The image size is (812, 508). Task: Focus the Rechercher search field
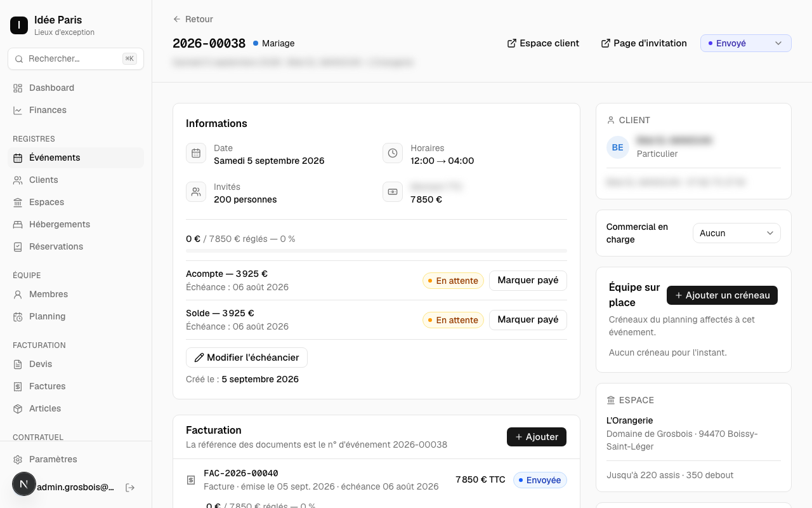click(76, 58)
